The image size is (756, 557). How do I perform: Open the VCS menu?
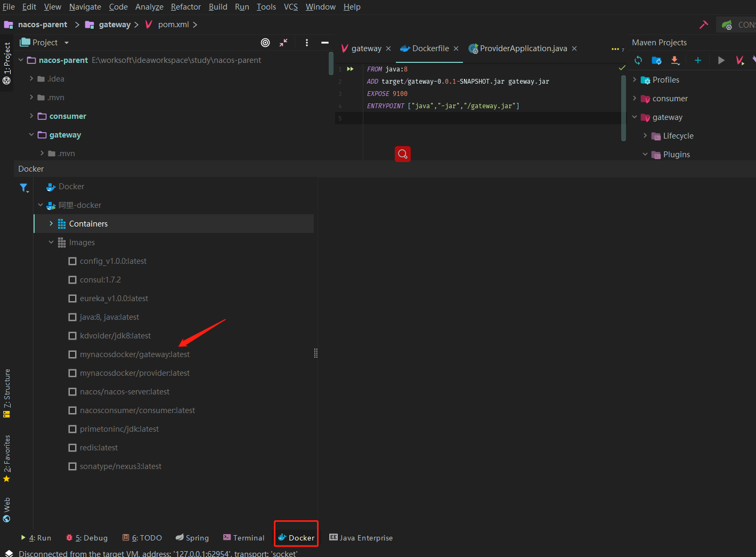291,7
